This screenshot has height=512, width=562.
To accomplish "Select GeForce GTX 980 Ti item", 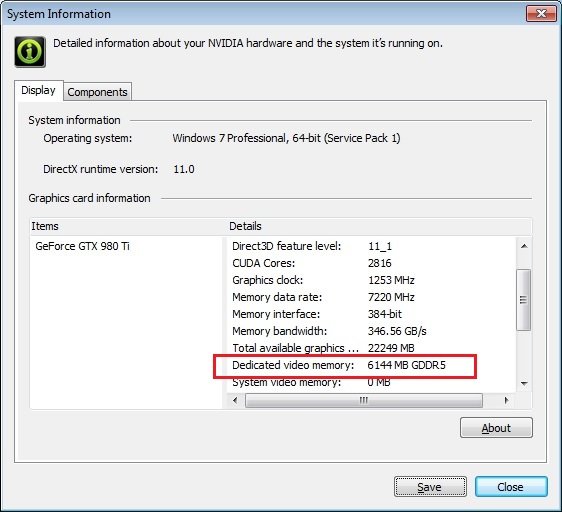I will (x=82, y=246).
